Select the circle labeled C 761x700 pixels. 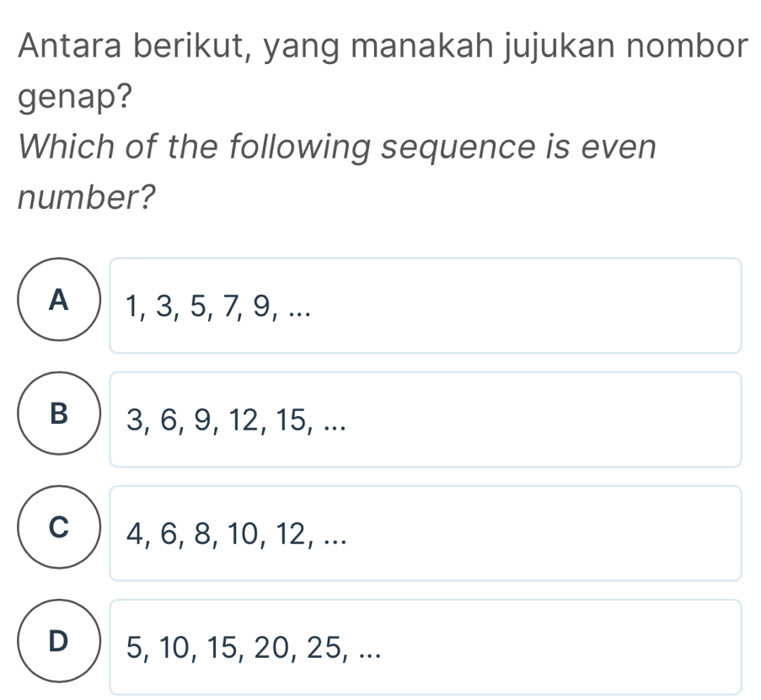57,529
